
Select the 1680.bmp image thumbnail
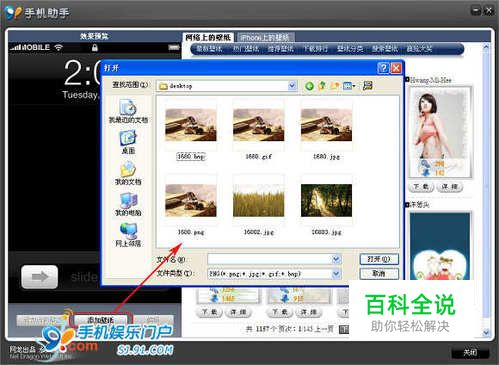pyautogui.click(x=191, y=125)
